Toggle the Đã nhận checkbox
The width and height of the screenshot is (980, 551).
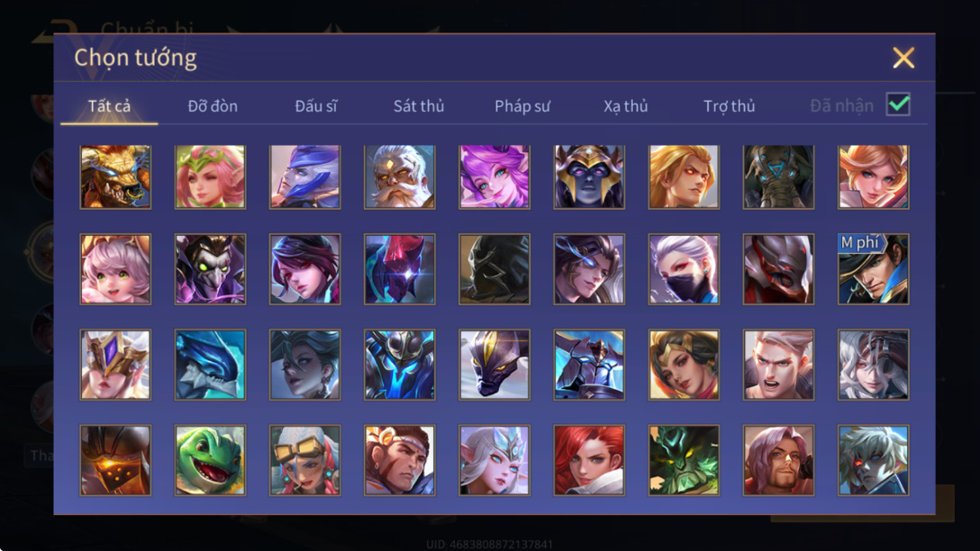(x=898, y=104)
